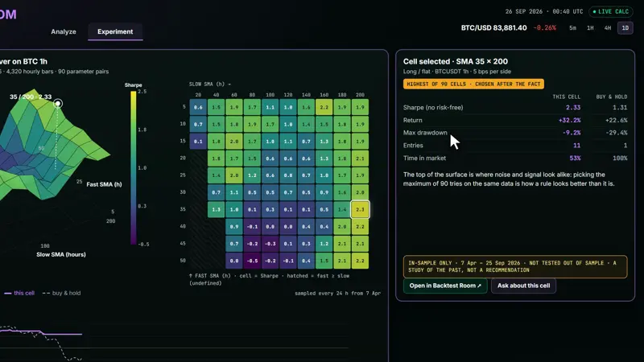Click Ask about this cell
Viewport: 644px width, 362px height.
[524, 286]
